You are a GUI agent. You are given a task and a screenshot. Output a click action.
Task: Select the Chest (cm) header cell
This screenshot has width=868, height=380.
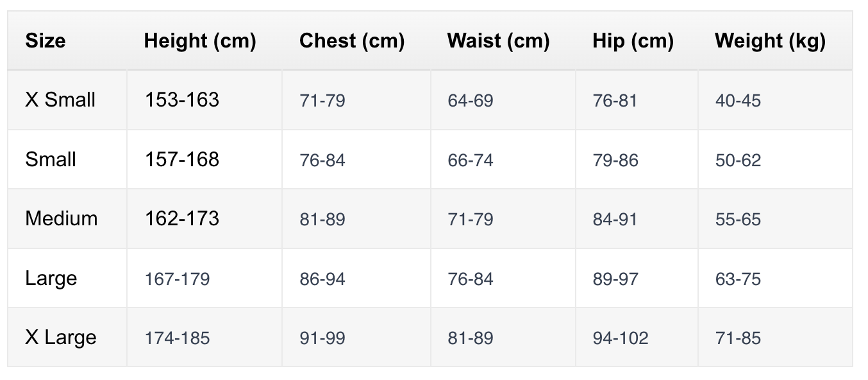point(352,41)
